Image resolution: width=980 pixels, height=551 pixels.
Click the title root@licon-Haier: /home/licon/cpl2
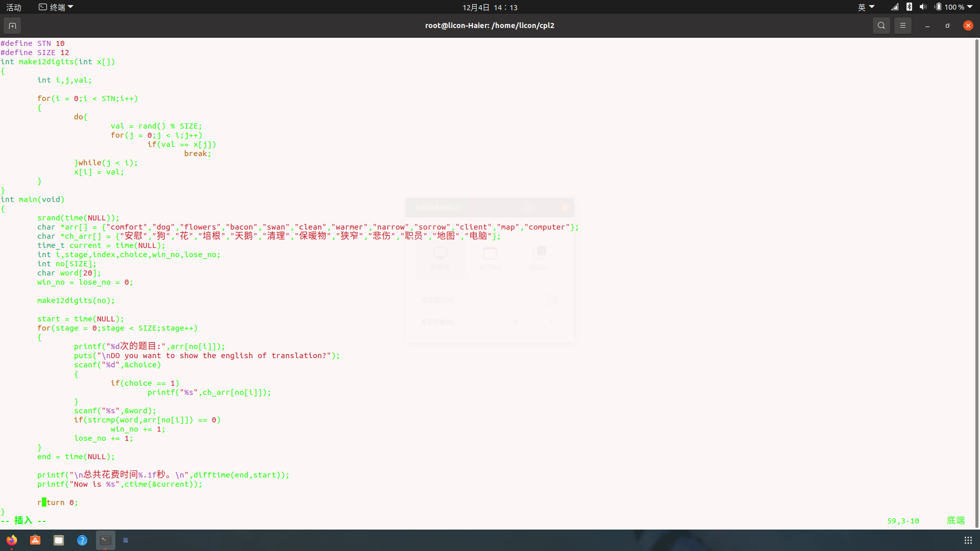489,26
